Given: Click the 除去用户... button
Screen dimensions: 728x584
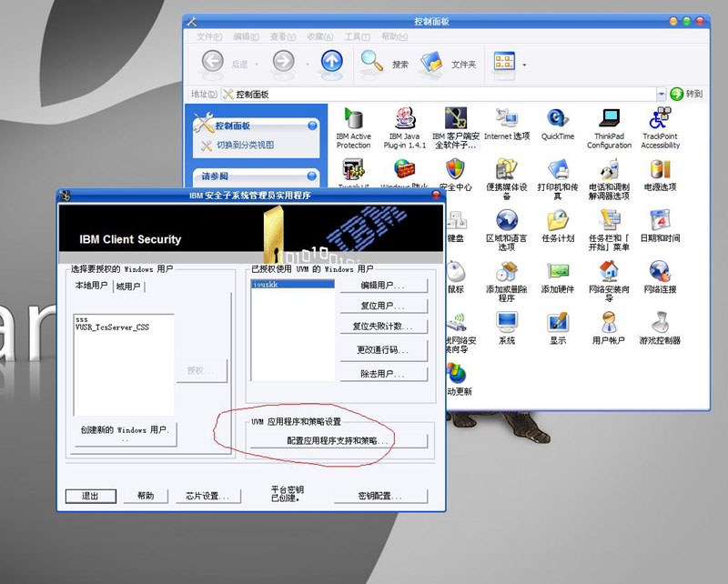Looking at the screenshot, I should pos(383,374).
